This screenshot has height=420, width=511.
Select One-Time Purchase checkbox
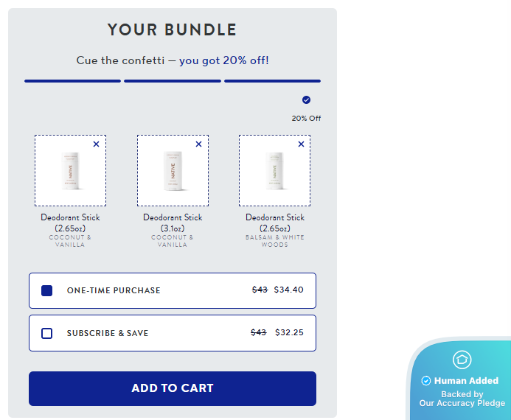click(x=47, y=290)
